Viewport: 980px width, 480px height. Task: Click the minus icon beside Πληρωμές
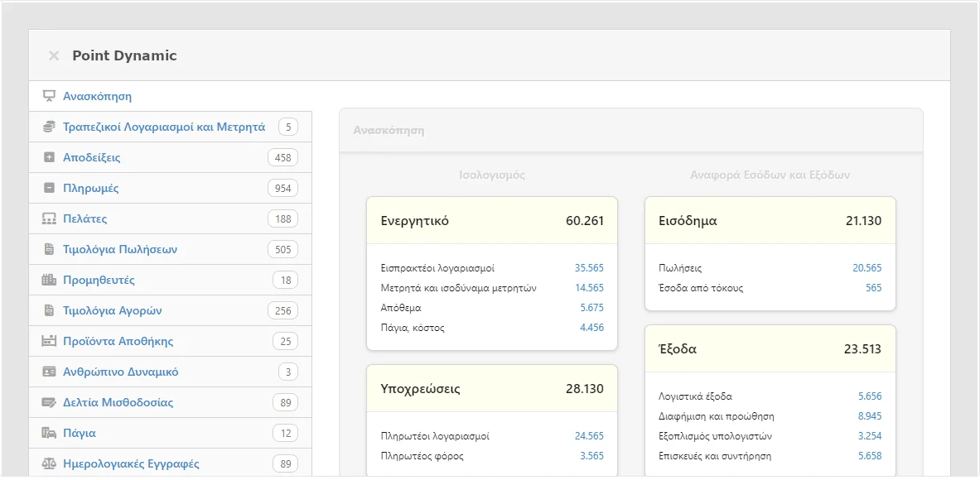[49, 188]
